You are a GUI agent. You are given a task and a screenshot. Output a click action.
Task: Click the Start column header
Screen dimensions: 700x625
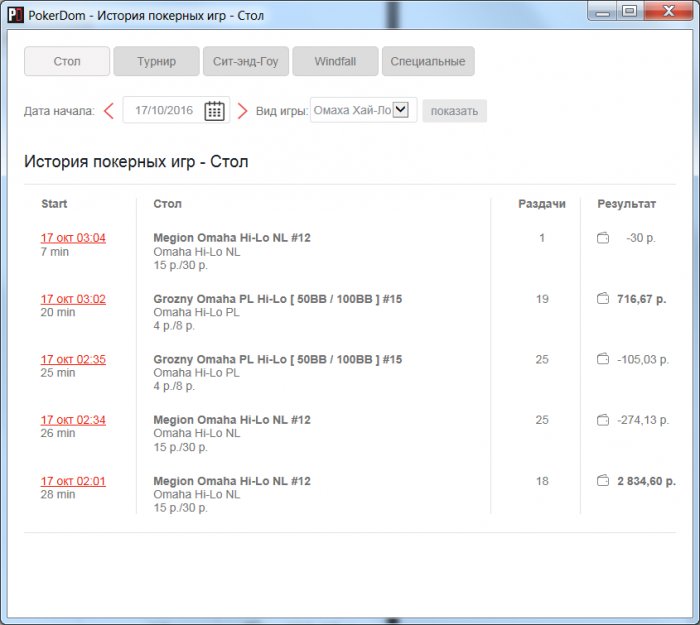54,204
